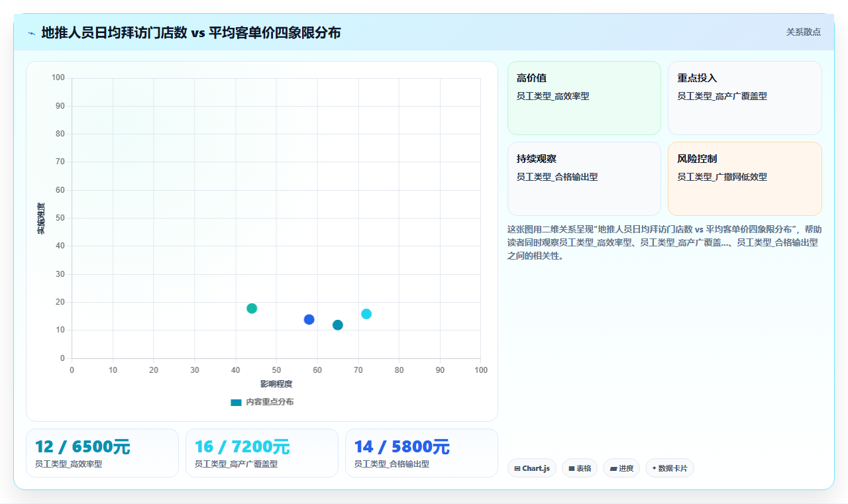Screen dimensions: 848x504
Task: Click the lightning icon beside the title
Action: (x=31, y=32)
